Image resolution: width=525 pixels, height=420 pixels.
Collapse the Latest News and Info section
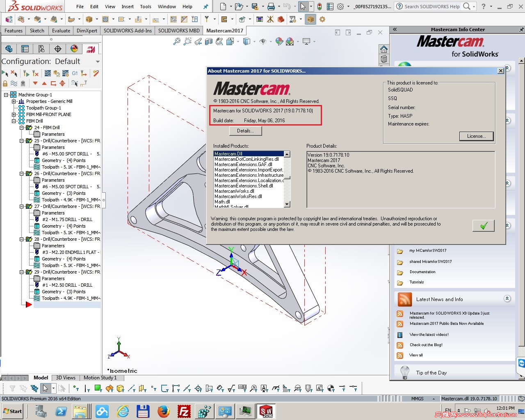507,299
